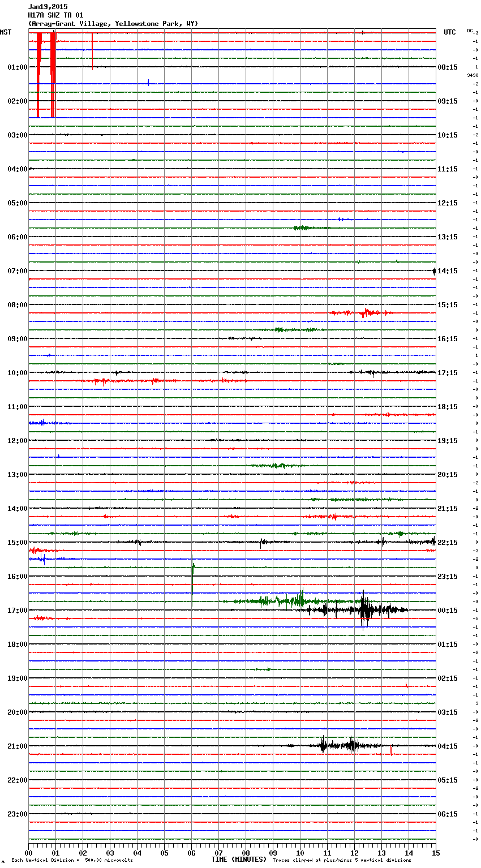Screen dimensions: 481x868
Task: Click the 22:15 UTC time label
Action: pyautogui.click(x=448, y=543)
